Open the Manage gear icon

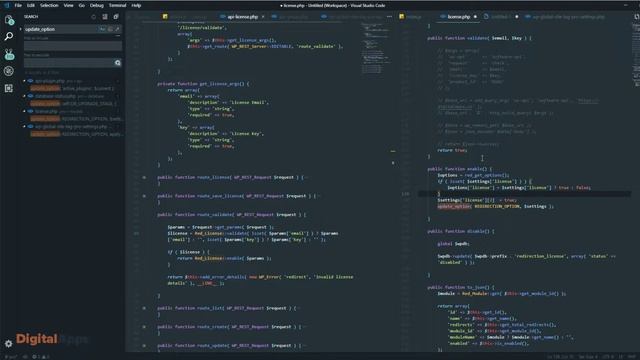[9, 344]
